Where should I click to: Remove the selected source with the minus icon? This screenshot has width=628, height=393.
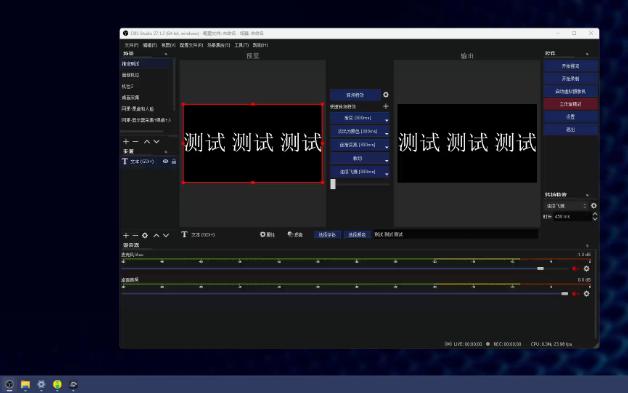(135, 235)
